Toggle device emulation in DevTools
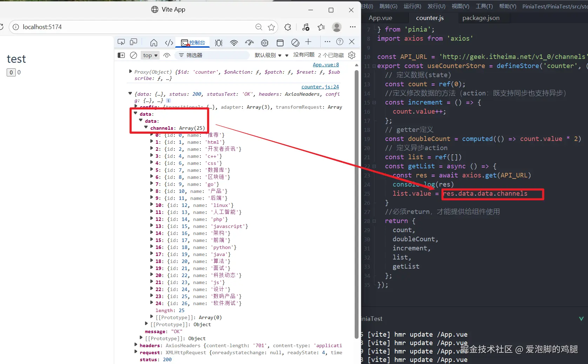This screenshot has width=588, height=364. pyautogui.click(x=134, y=42)
